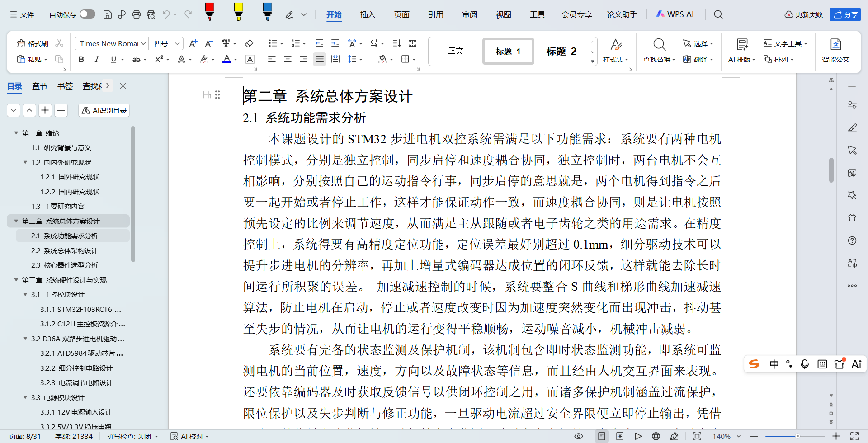Apply the 标题 1 style

[508, 51]
